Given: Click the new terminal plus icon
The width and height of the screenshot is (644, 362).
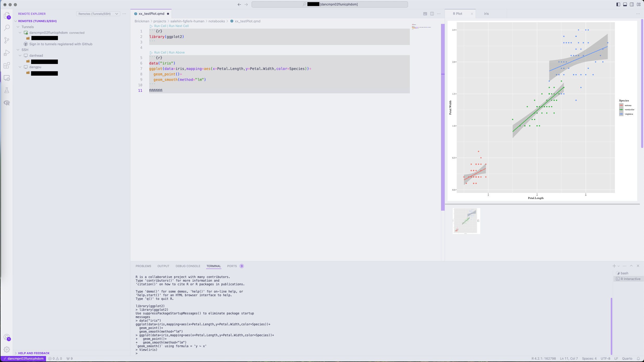Looking at the screenshot, I should click(x=614, y=266).
